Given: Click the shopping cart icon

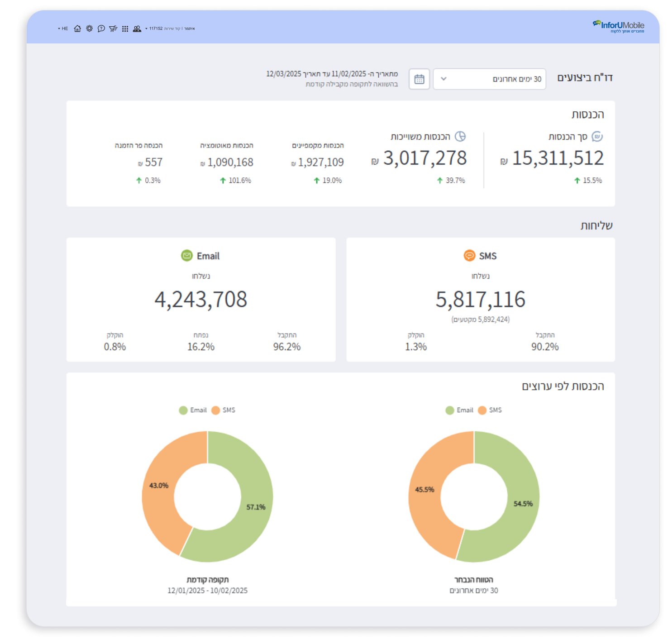Looking at the screenshot, I should 113,29.
